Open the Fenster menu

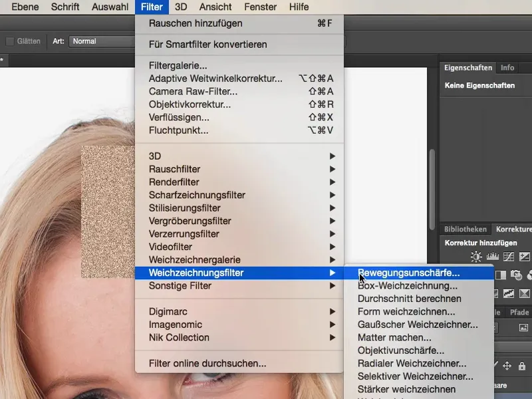[x=260, y=7]
